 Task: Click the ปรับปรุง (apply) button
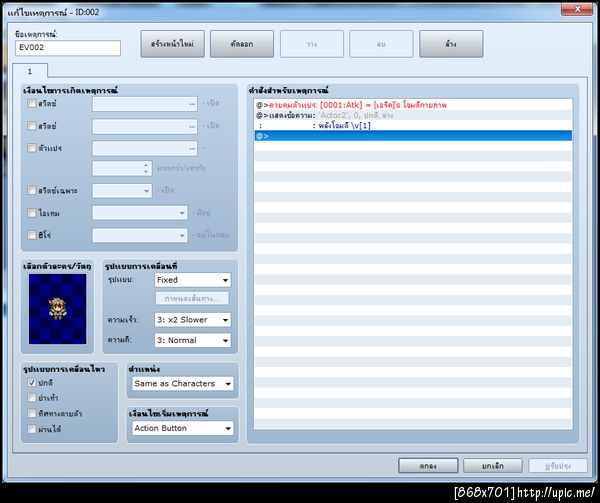click(x=558, y=466)
